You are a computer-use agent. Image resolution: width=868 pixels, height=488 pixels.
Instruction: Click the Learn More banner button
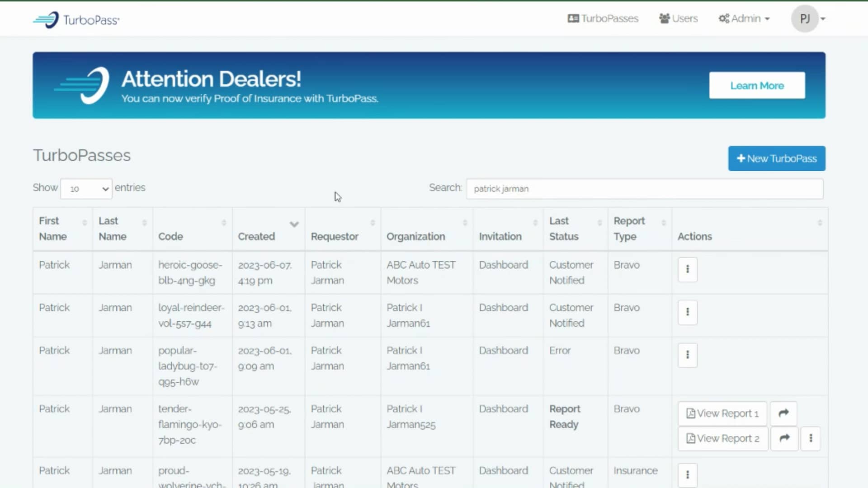757,85
